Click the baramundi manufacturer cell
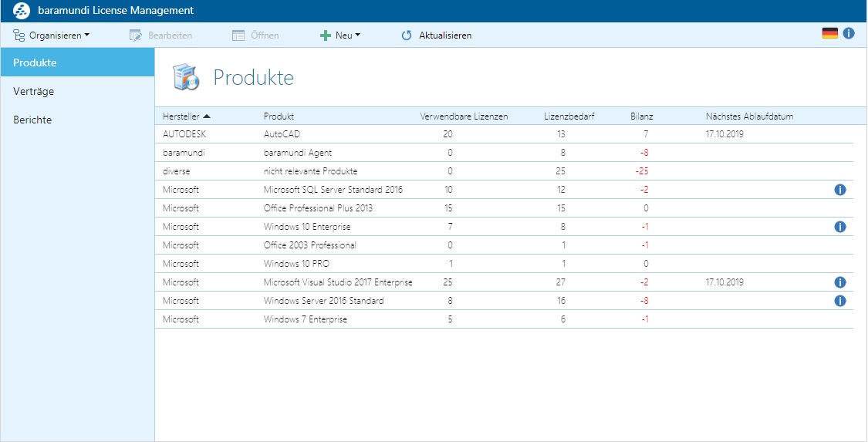 tap(184, 153)
